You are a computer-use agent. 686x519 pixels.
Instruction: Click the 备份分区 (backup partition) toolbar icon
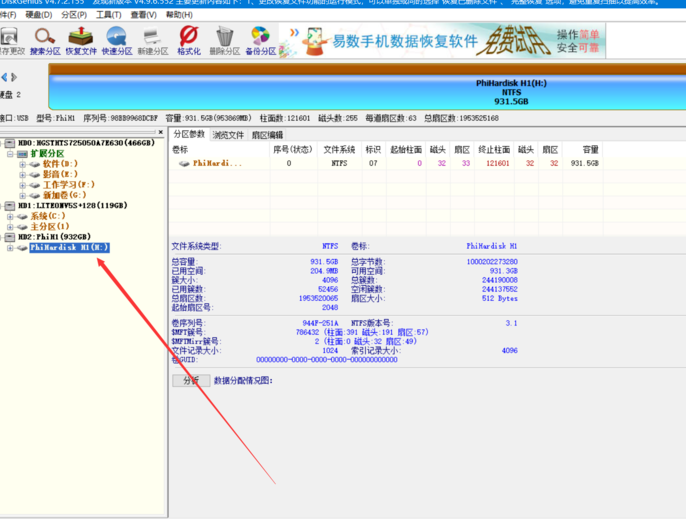point(260,41)
